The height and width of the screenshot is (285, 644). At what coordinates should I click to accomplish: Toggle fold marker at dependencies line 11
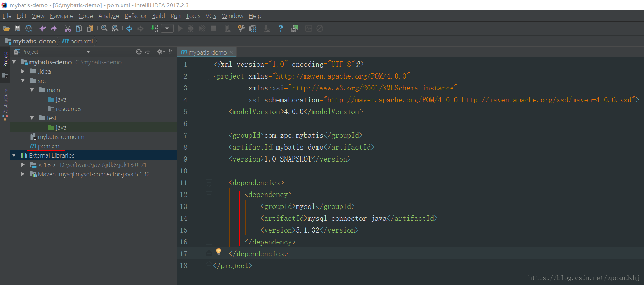(x=209, y=183)
